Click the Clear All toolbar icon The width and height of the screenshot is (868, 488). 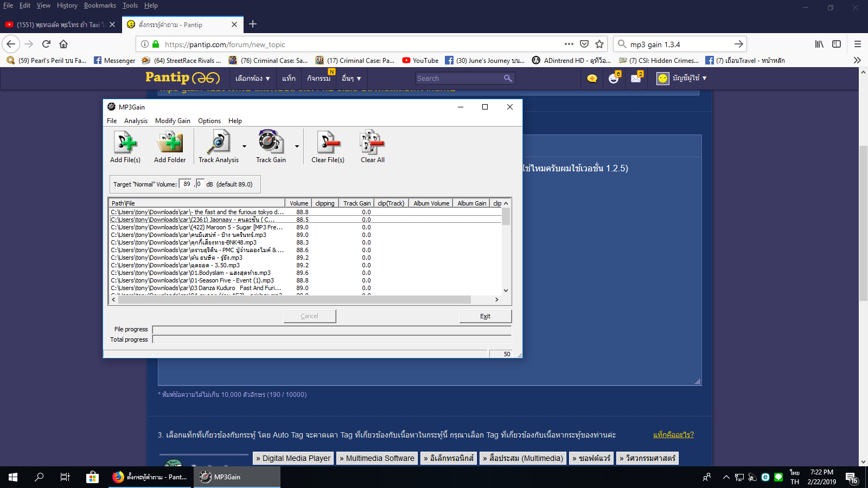pyautogui.click(x=373, y=147)
